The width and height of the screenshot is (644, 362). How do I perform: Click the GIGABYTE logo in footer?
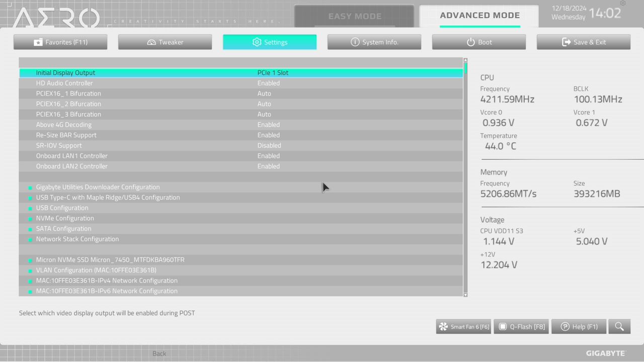[x=605, y=353]
